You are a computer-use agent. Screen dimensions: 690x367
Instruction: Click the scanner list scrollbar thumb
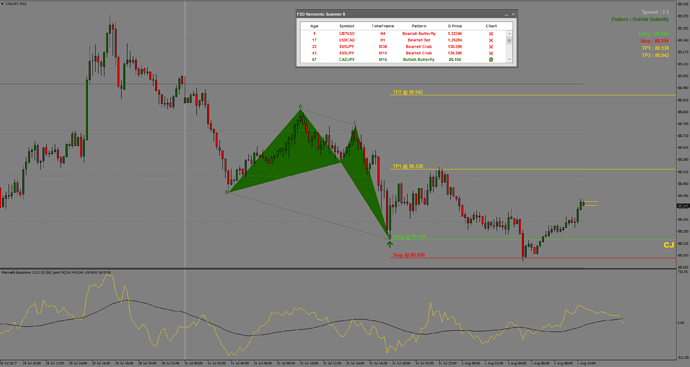(509, 40)
